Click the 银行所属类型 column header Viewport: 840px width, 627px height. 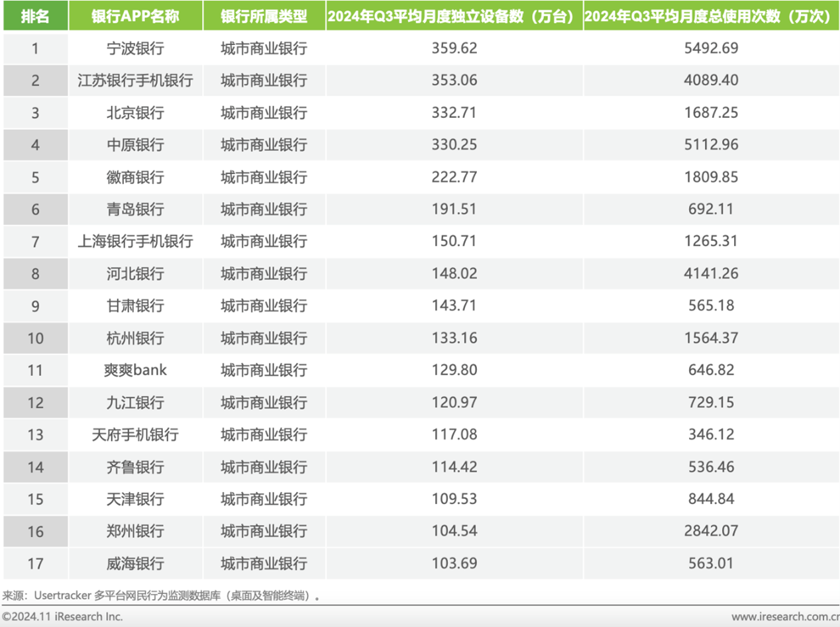pos(264,16)
